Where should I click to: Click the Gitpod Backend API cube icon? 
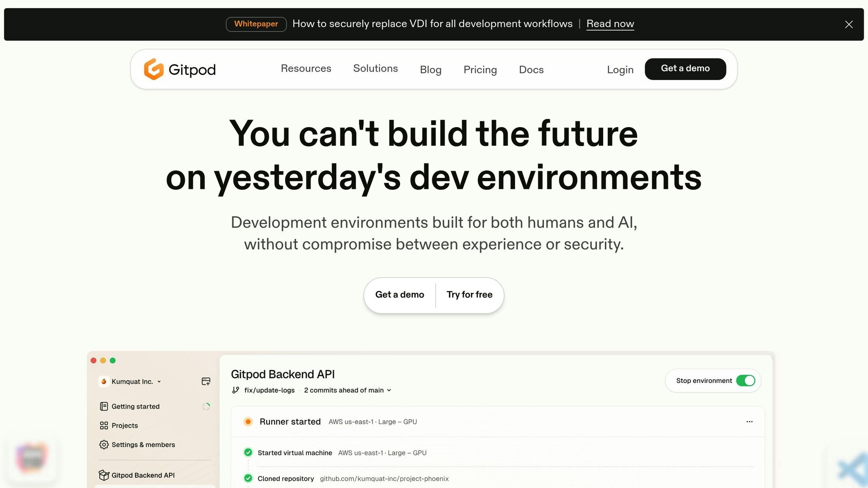[x=104, y=475]
